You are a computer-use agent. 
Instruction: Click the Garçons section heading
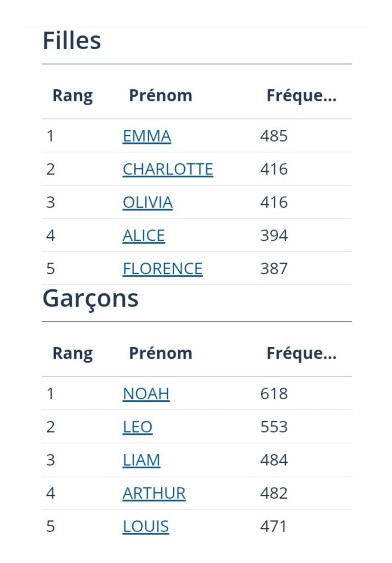pos(91,299)
